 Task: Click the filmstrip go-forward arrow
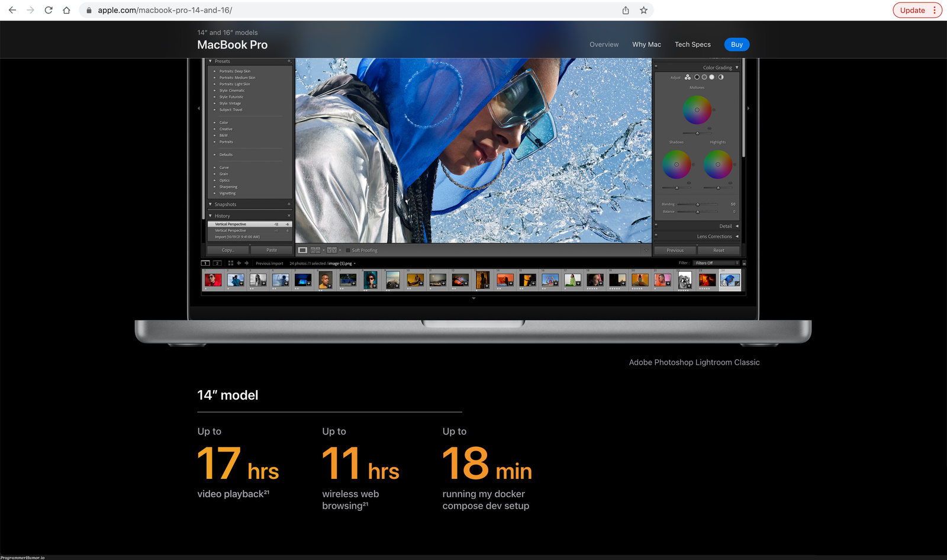[247, 263]
